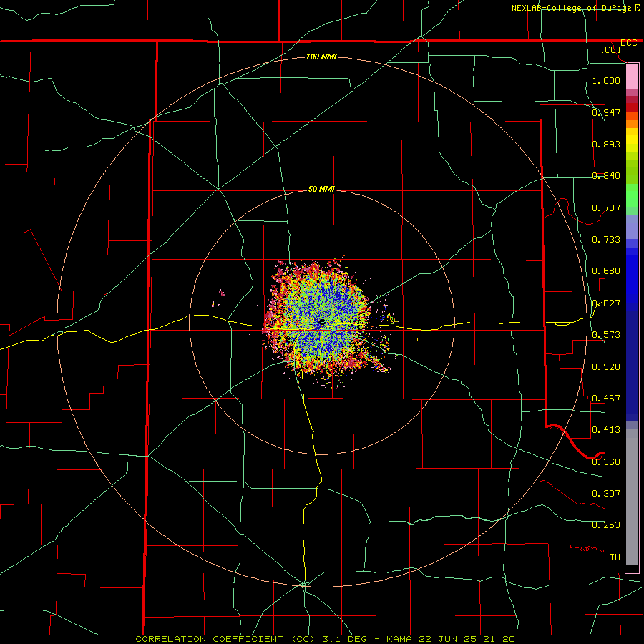Image resolution: width=644 pixels, height=644 pixels.
Task: Click the 50 NMI range ring label
Action: coord(321,189)
